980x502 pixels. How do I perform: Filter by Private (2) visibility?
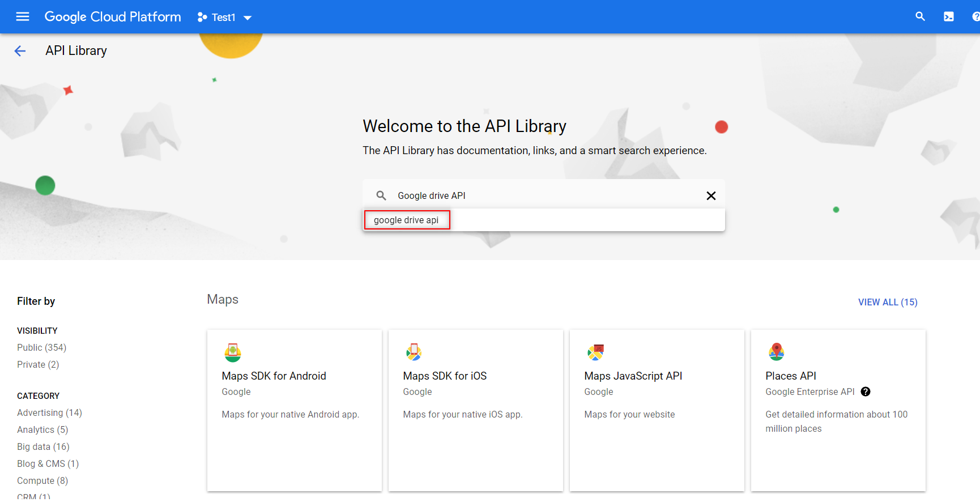[38, 364]
